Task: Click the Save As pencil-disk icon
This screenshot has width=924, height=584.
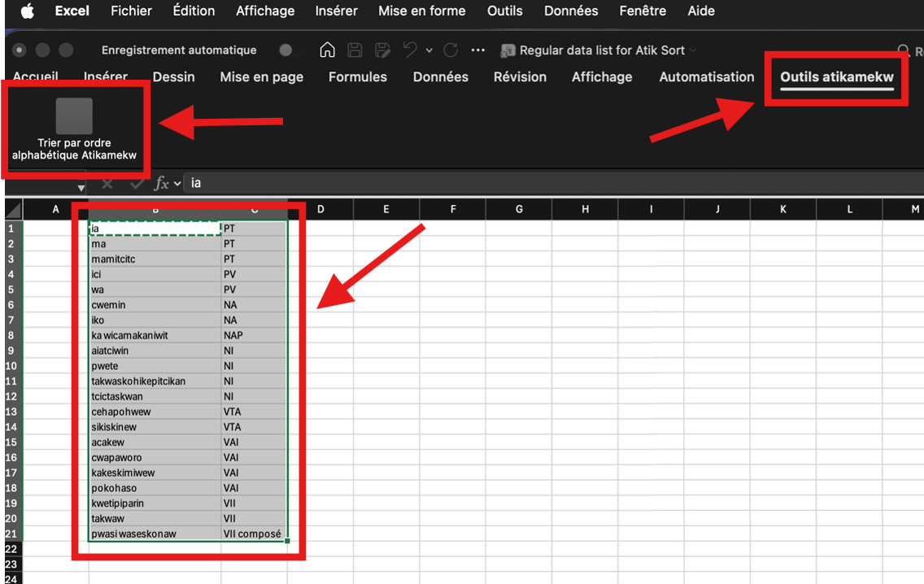Action: pyautogui.click(x=382, y=50)
